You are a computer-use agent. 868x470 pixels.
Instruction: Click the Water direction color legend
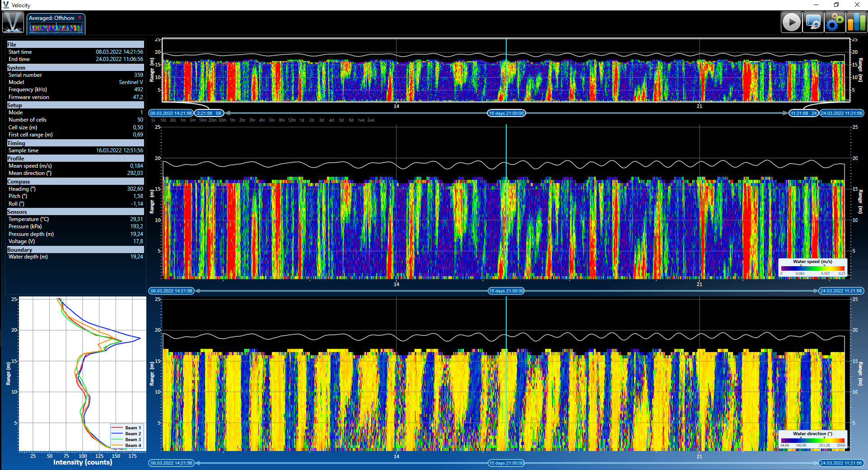(812, 439)
